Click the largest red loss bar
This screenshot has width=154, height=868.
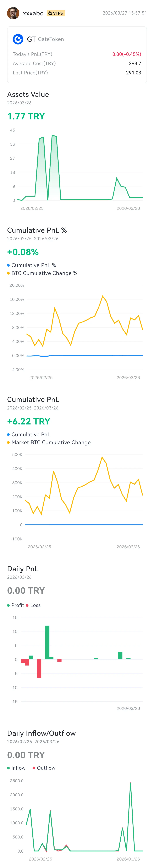[39, 668]
